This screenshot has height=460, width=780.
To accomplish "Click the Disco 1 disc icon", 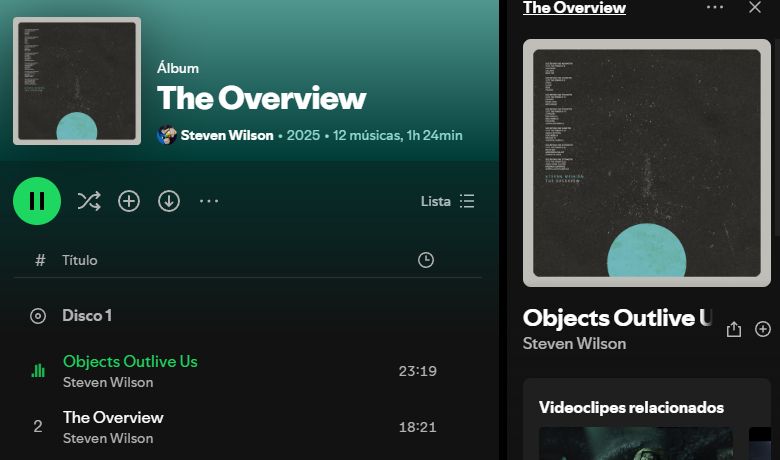I will 38,316.
